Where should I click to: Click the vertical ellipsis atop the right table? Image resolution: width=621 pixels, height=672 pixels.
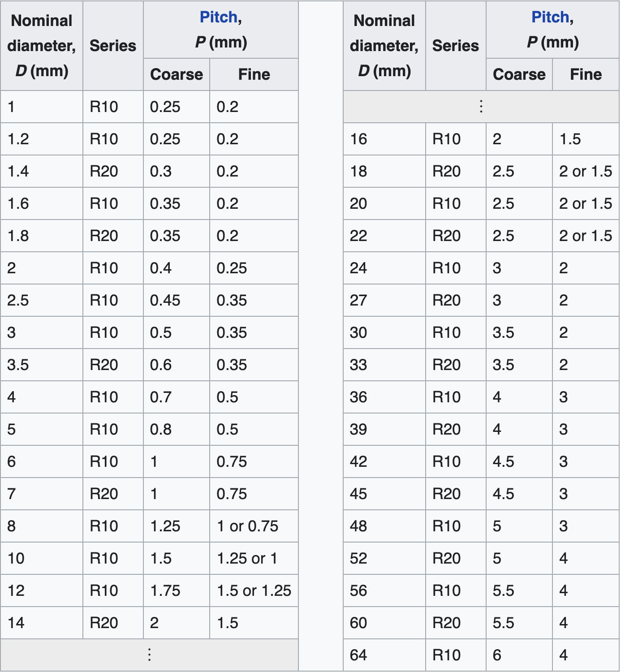pos(481,107)
